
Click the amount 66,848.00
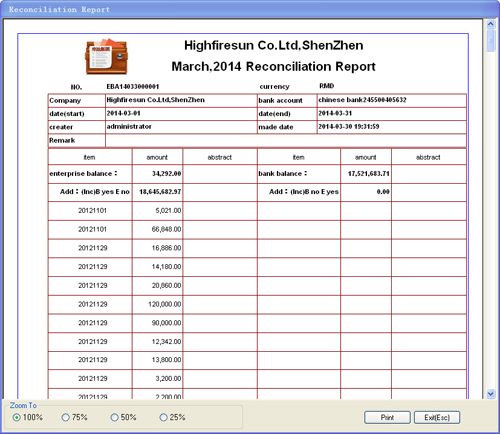[167, 229]
